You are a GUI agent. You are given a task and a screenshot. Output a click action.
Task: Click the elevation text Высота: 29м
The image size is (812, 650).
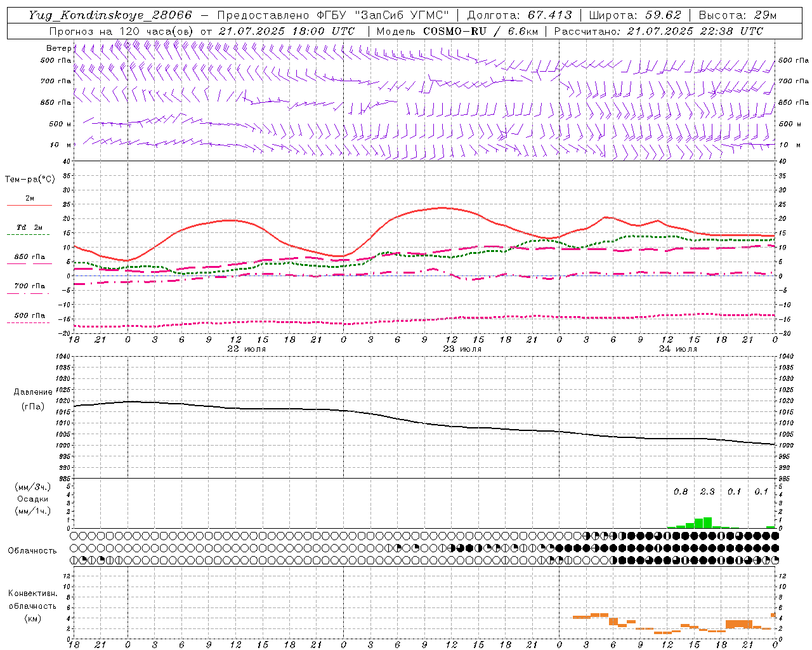(737, 15)
